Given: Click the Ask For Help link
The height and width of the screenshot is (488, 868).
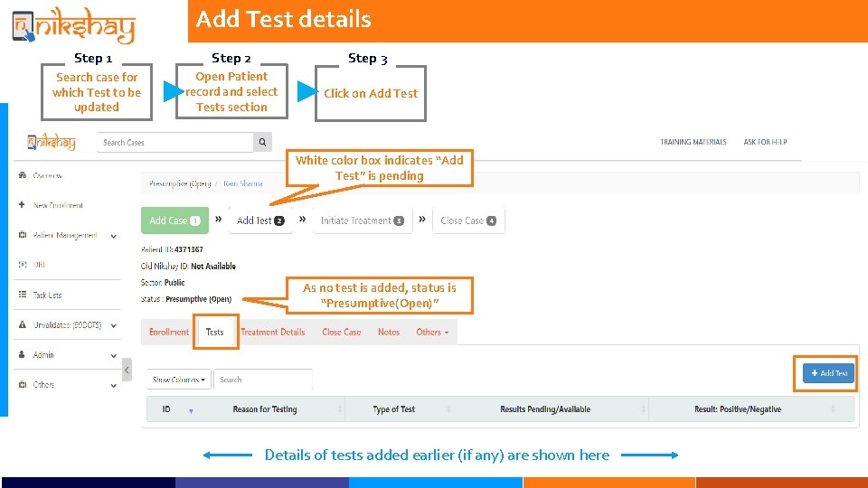Looking at the screenshot, I should click(765, 142).
